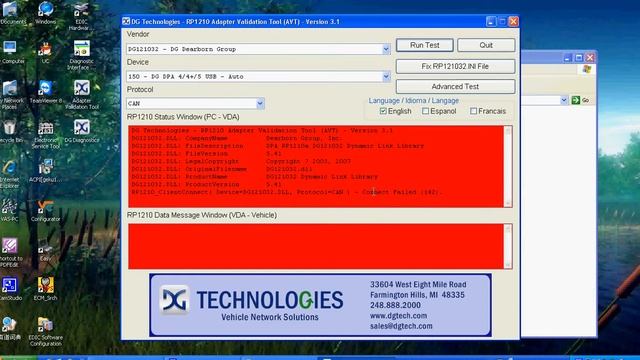
Task: Open the Shortcut to PDFEdit icon
Action: click(11, 253)
